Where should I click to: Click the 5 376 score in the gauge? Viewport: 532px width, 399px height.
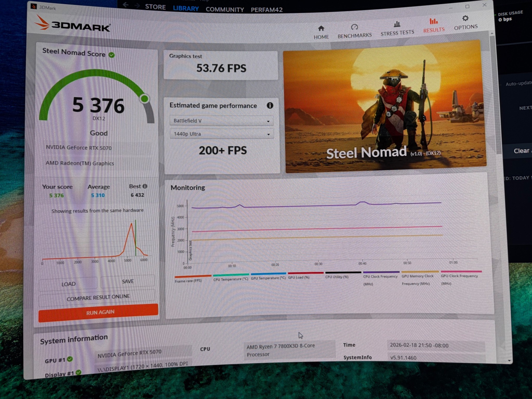[98, 105]
